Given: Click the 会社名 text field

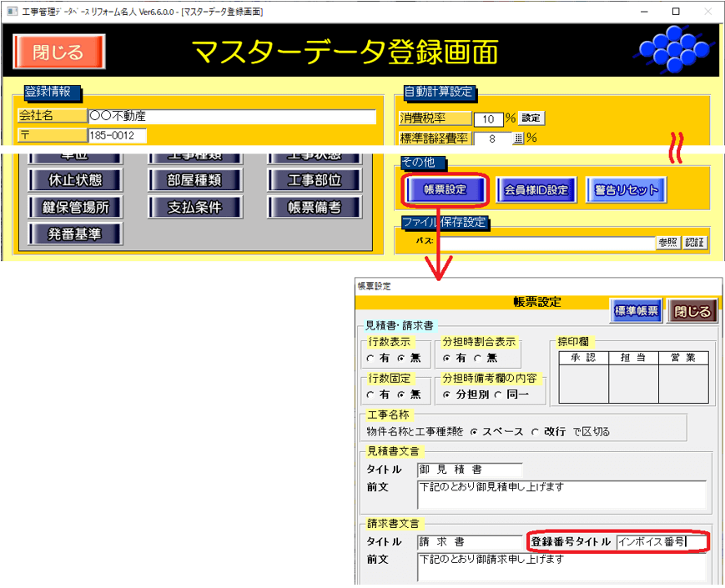Looking at the screenshot, I should point(232,117).
